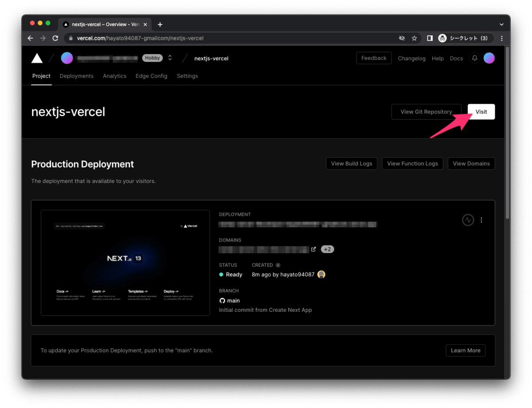Click the green Ready status dot

pos(221,275)
